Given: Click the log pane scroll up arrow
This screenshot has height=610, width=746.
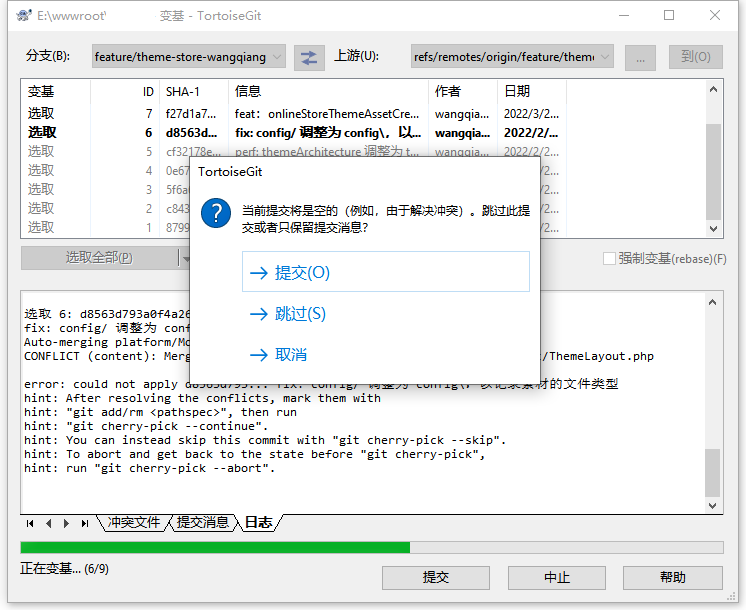Looking at the screenshot, I should [712, 302].
